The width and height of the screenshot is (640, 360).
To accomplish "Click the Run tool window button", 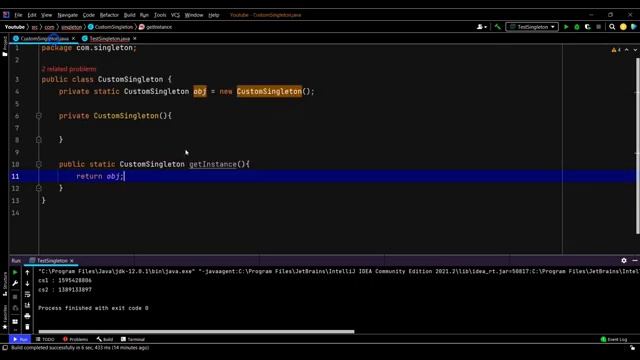I will 20,339.
